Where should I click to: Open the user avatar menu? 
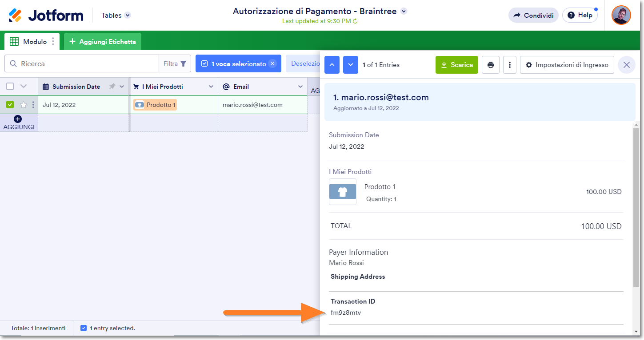coord(621,15)
